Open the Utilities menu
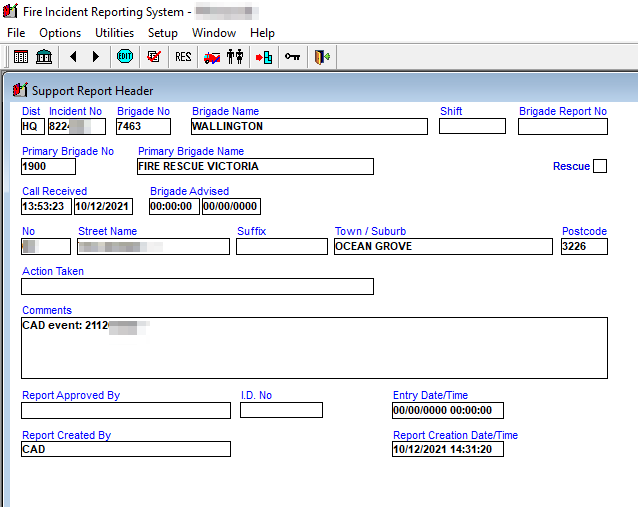The image size is (638, 507). (x=114, y=33)
